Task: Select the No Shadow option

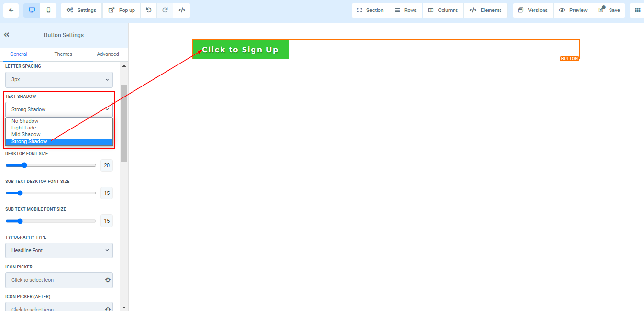Action: tap(25, 121)
